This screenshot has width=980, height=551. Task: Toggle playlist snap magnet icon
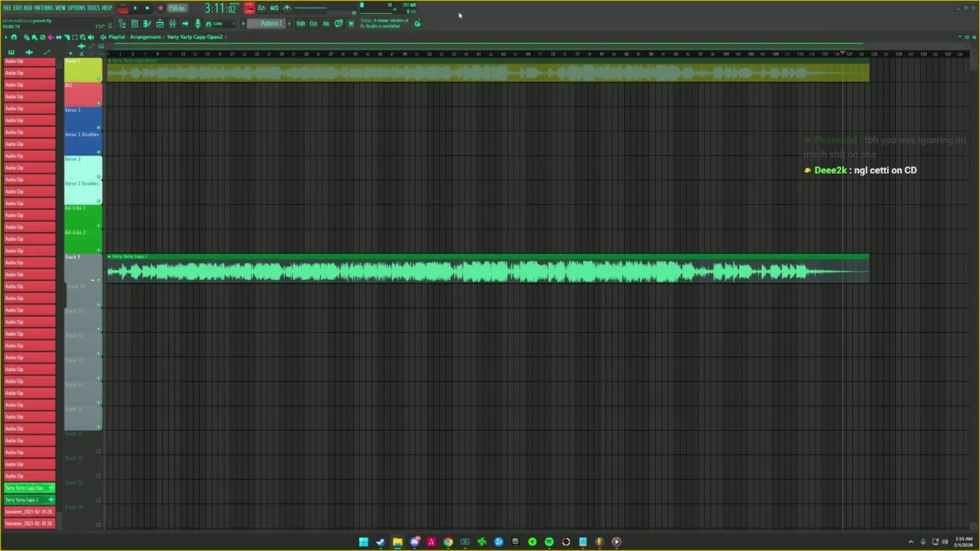14,37
